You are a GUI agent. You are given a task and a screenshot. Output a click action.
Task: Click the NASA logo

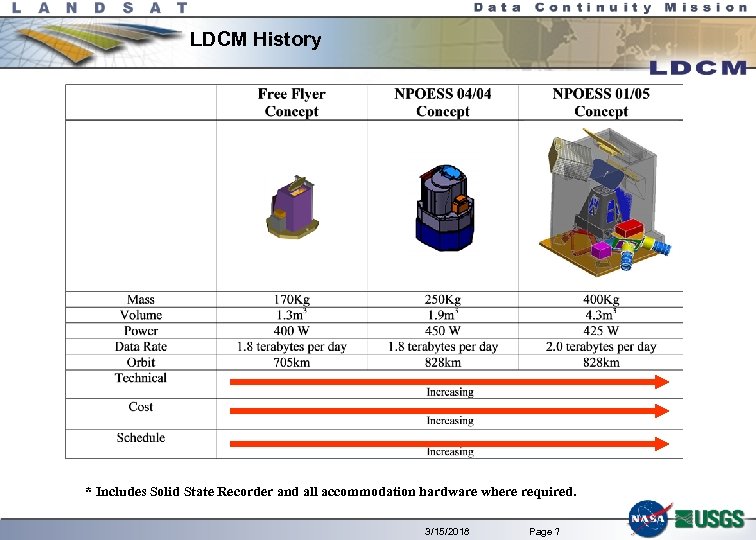tap(649, 519)
